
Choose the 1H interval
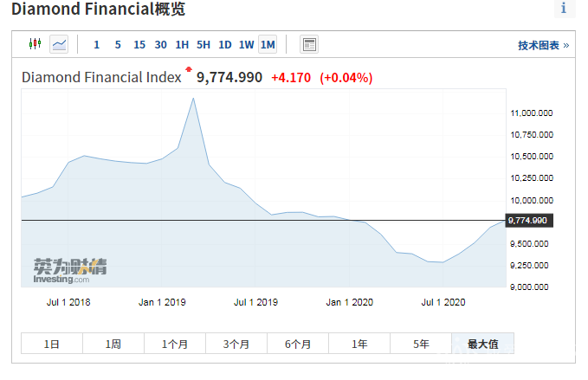182,45
